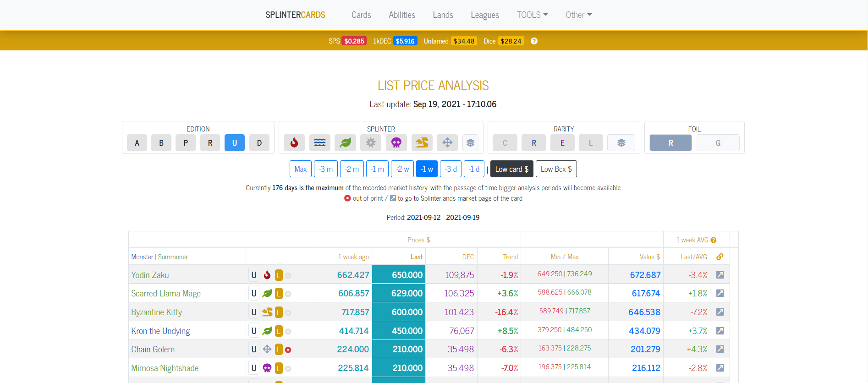Toggle Epic rarity filter E

coord(562,143)
